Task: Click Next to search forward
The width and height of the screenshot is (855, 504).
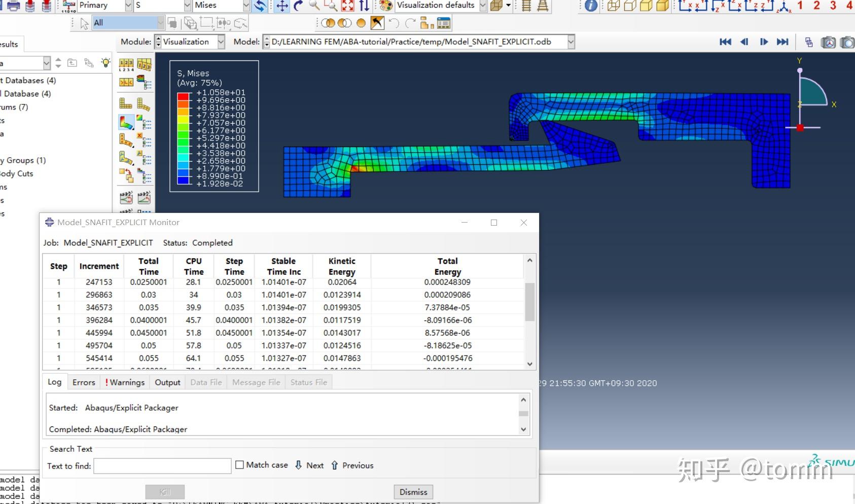Action: pyautogui.click(x=309, y=465)
